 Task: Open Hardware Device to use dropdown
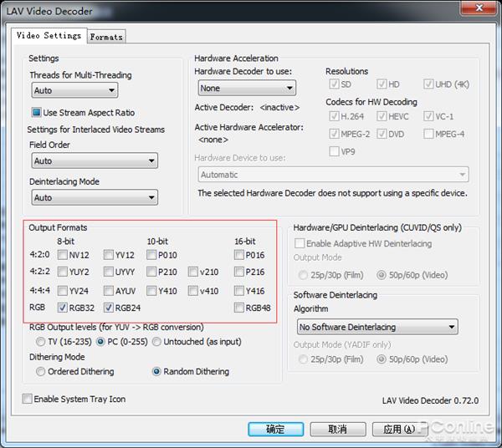click(333, 175)
